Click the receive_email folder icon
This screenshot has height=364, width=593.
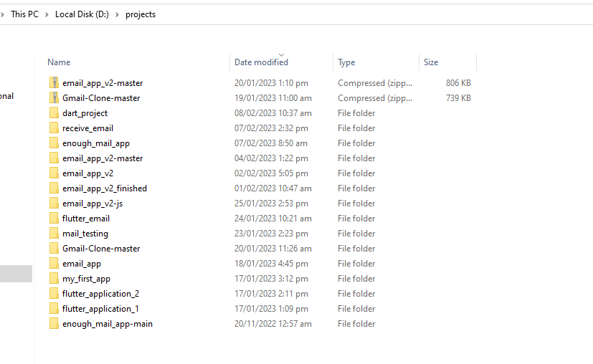tap(54, 128)
